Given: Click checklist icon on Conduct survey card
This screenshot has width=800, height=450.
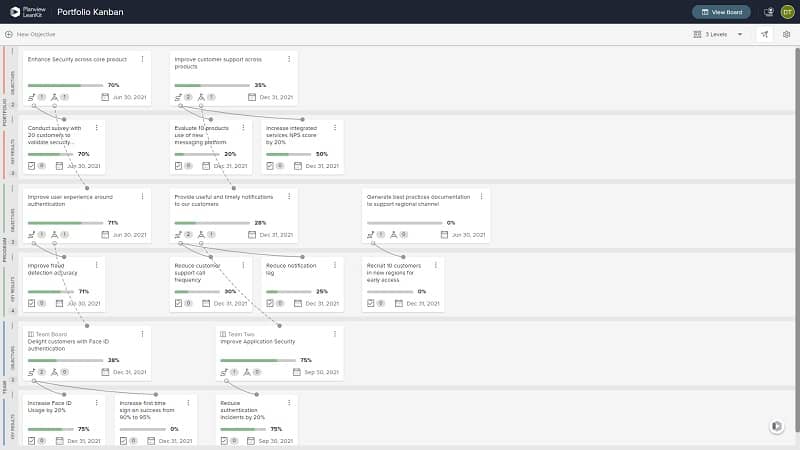Looking at the screenshot, I should click(x=32, y=166).
